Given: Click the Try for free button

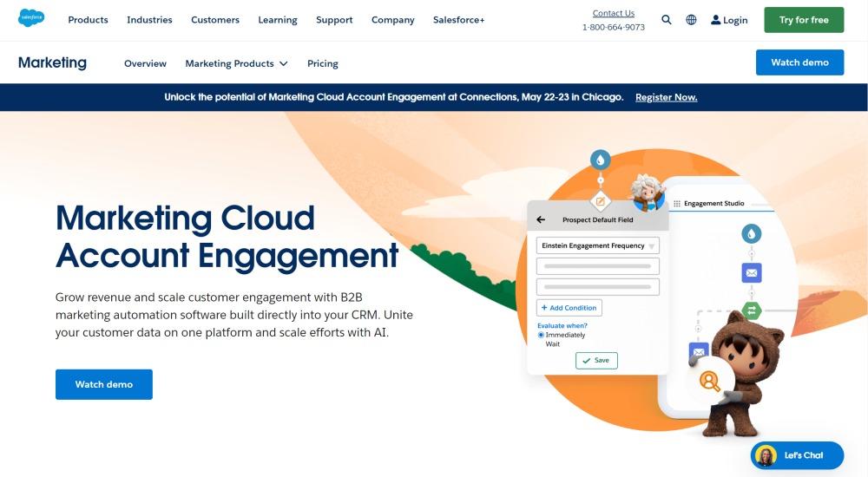Looking at the screenshot, I should 804,20.
